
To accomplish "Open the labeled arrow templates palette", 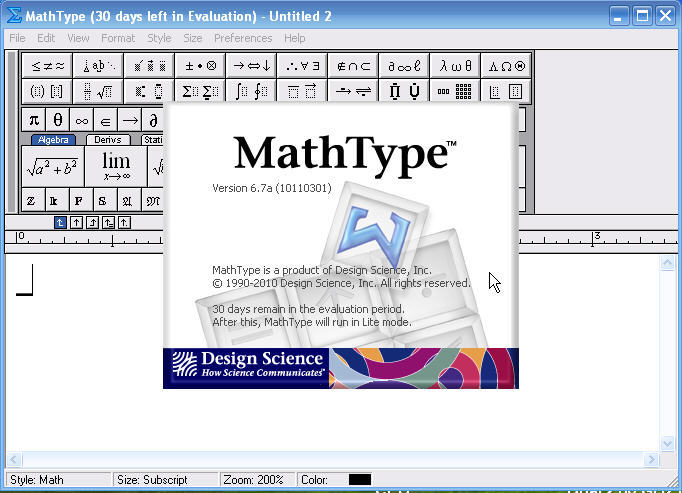I will pos(353,91).
